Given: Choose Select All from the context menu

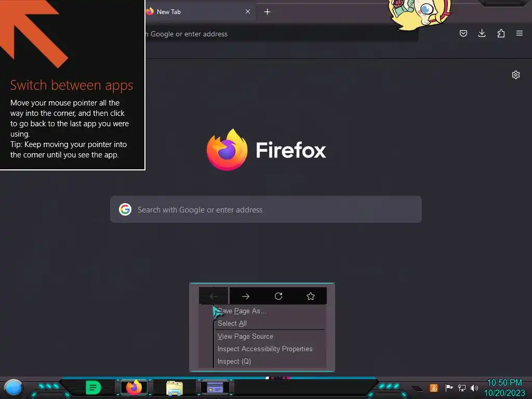Looking at the screenshot, I should point(232,323).
